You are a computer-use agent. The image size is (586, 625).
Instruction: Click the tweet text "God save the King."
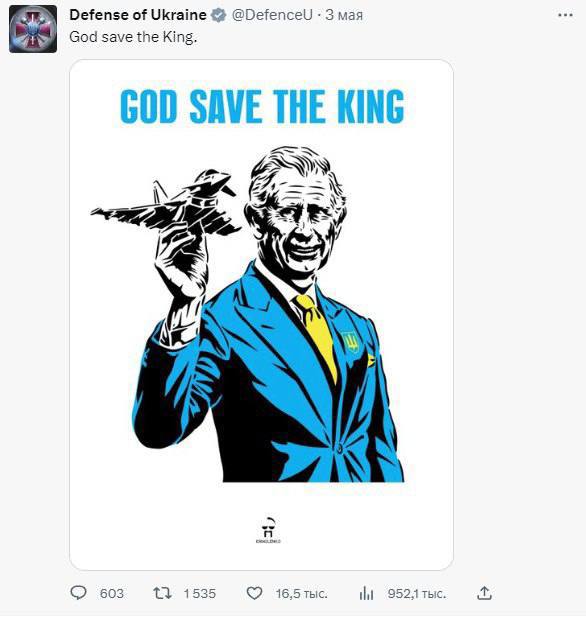pyautogui.click(x=133, y=37)
